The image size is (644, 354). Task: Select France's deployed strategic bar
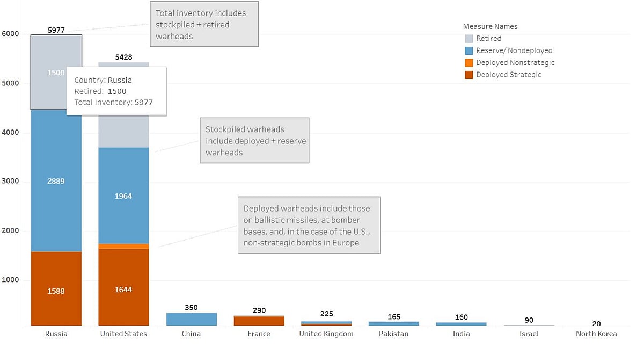[259, 321]
